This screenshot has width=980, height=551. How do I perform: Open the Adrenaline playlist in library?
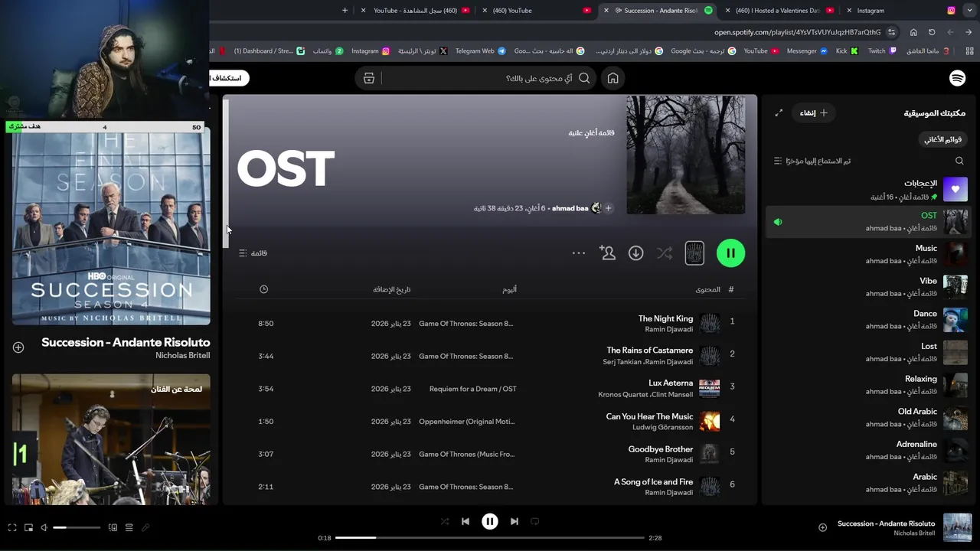(x=868, y=450)
